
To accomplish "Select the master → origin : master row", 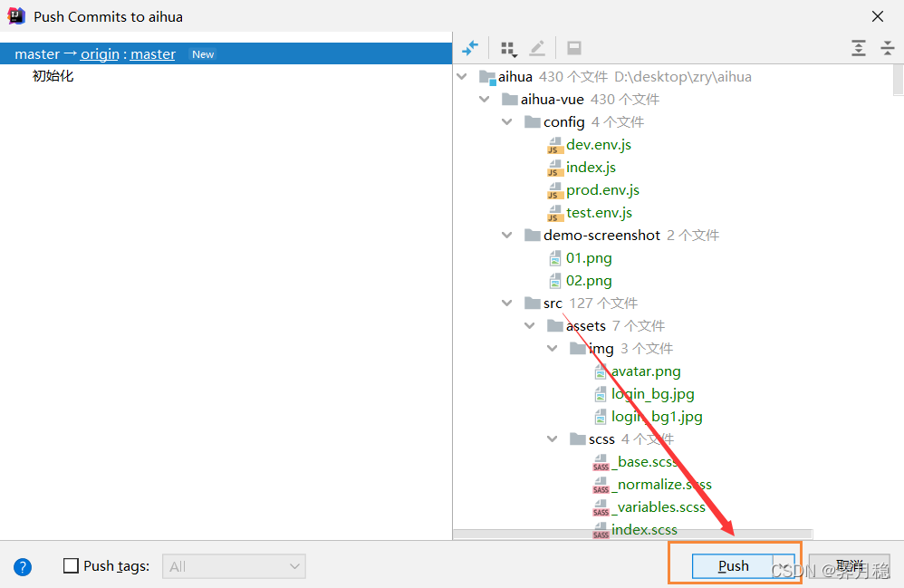I will click(x=226, y=53).
